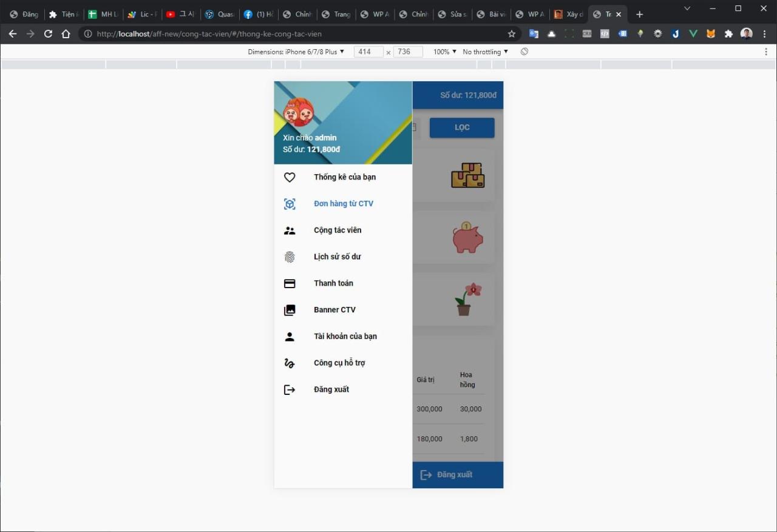
Task: Select the credit card icon for Thanh toán
Action: (290, 283)
